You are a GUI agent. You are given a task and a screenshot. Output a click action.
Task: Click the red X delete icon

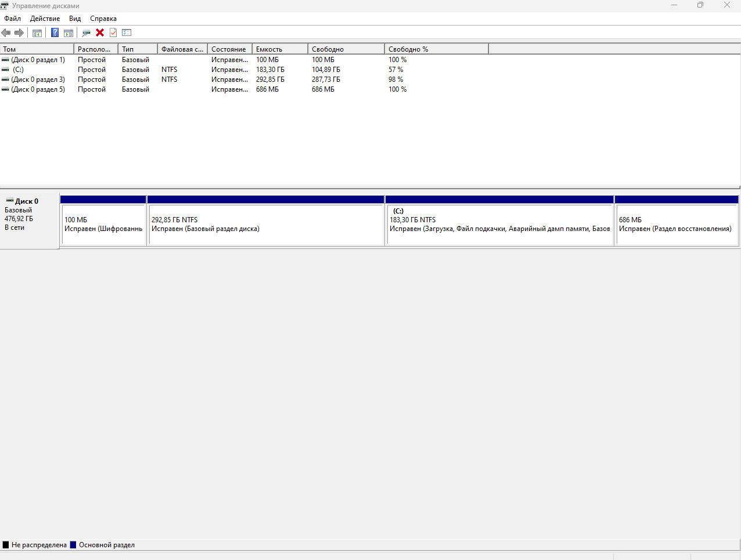click(x=100, y=32)
